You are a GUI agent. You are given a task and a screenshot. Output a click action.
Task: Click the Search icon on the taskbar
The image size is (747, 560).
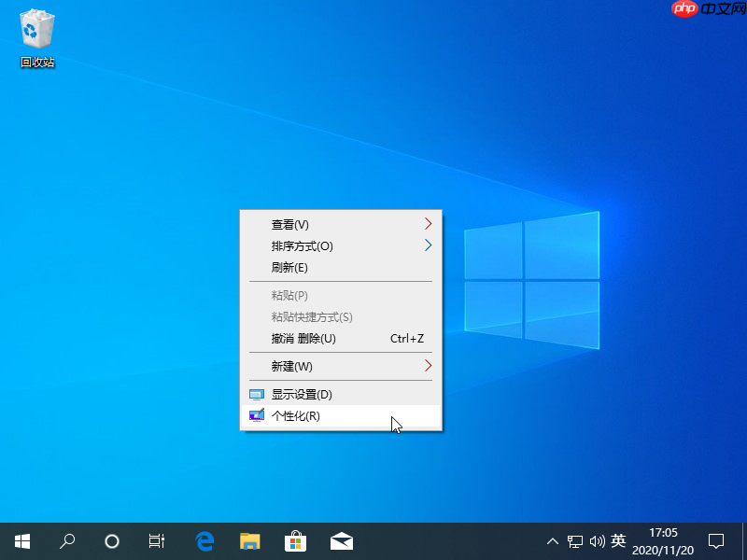coord(66,540)
